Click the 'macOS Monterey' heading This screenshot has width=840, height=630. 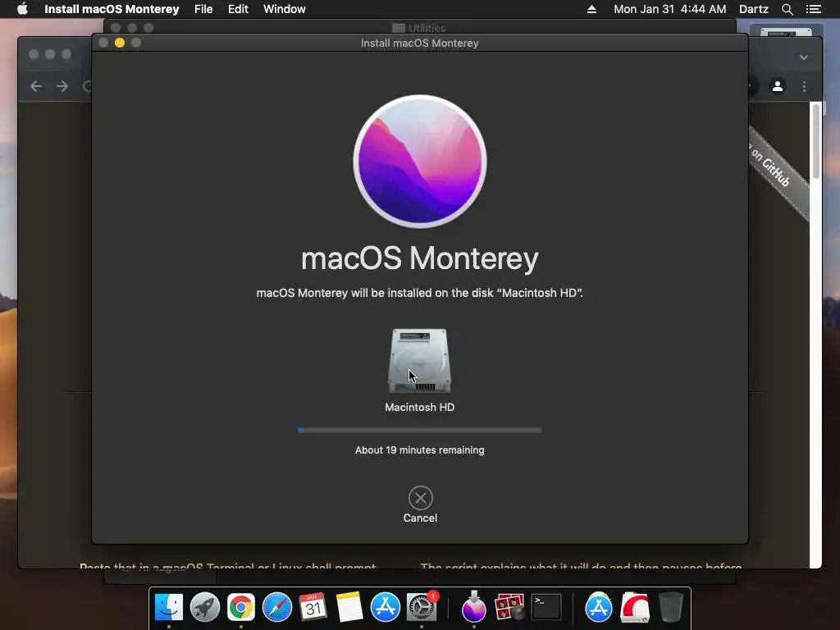coord(419,258)
